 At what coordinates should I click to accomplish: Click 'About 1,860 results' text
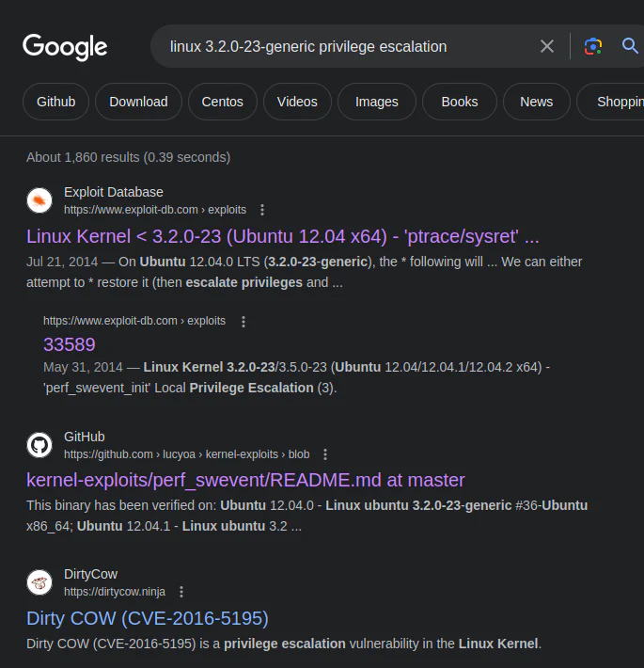coord(128,157)
